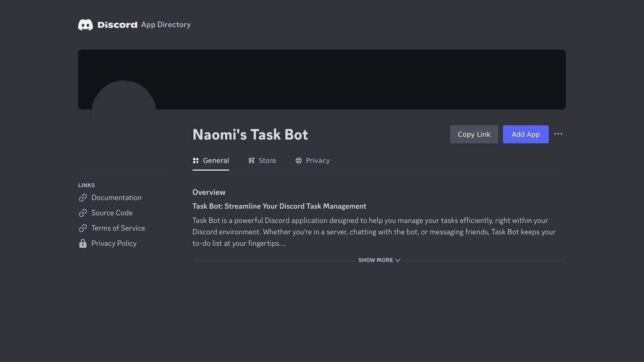The image size is (644, 362).
Task: Go to App Directory header link
Action: point(166,25)
